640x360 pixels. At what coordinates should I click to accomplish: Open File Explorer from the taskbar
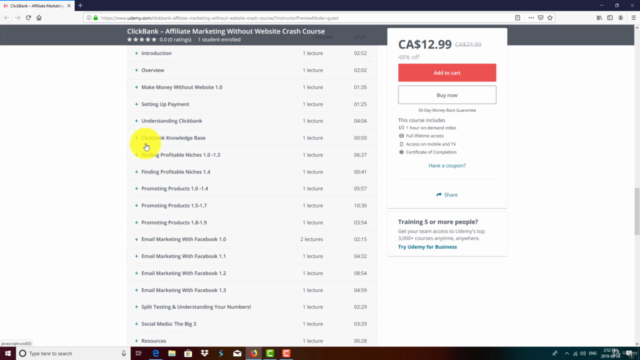tap(172, 353)
